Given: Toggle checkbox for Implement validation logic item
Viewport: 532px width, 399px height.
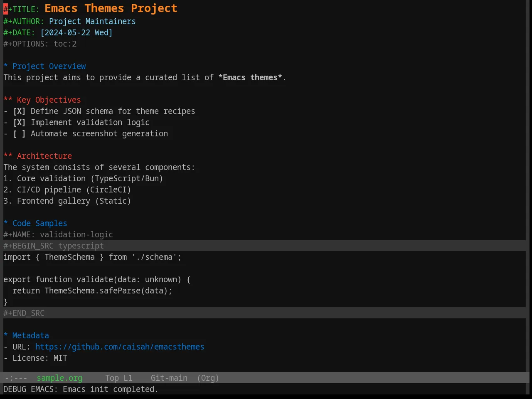Looking at the screenshot, I should (x=19, y=123).
